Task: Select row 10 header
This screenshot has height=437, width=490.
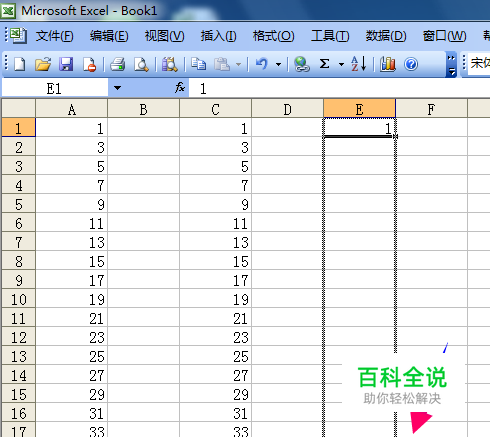Action: pyautogui.click(x=18, y=299)
